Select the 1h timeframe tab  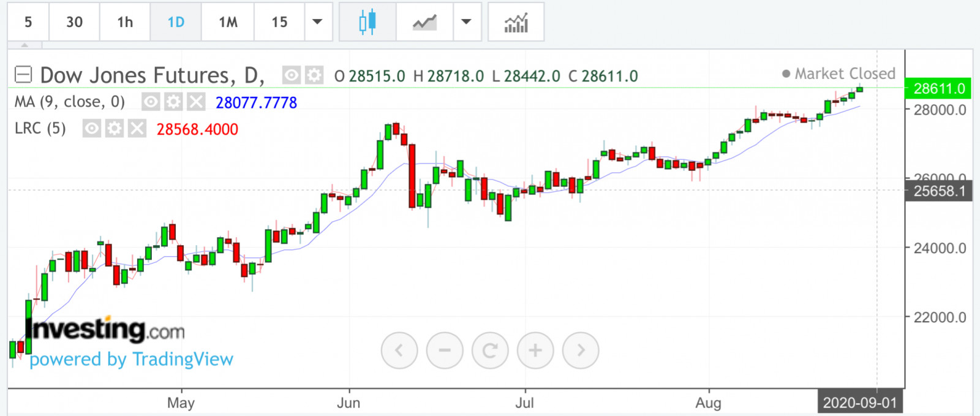125,22
